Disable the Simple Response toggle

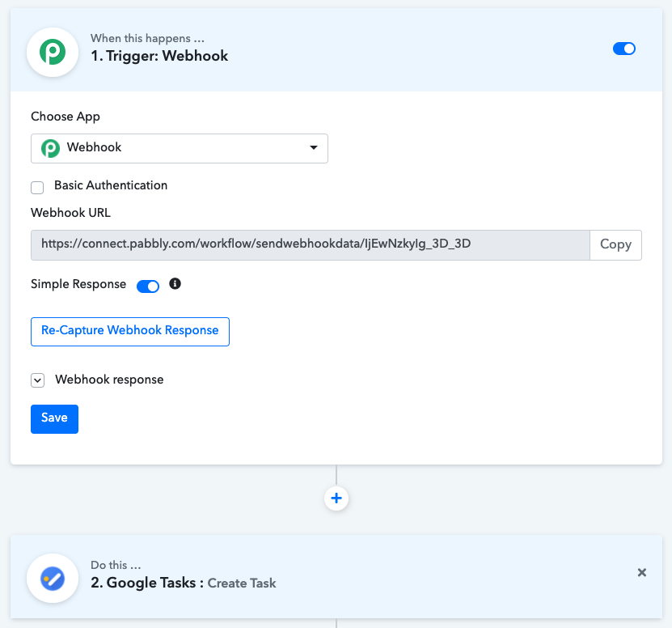(148, 286)
